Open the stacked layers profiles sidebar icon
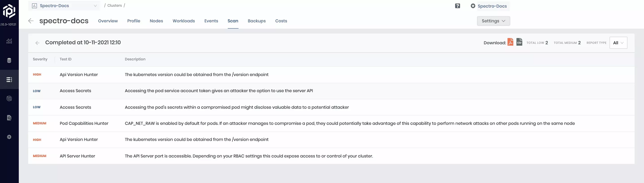This screenshot has height=183, width=644. point(9,60)
